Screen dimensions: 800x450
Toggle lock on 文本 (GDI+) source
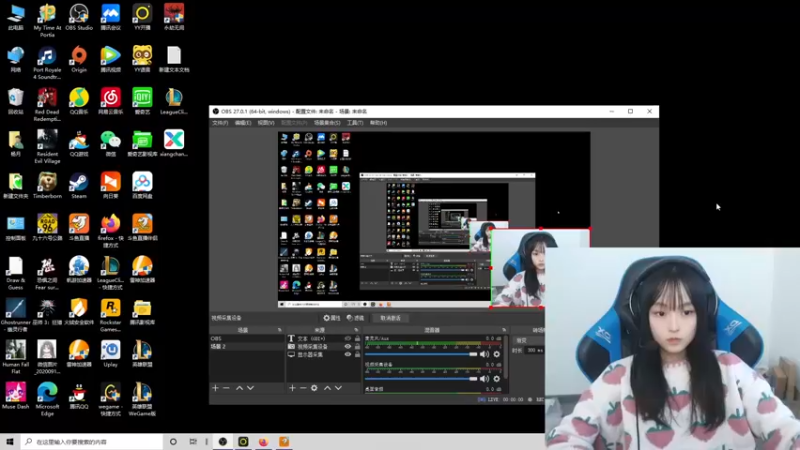point(357,338)
